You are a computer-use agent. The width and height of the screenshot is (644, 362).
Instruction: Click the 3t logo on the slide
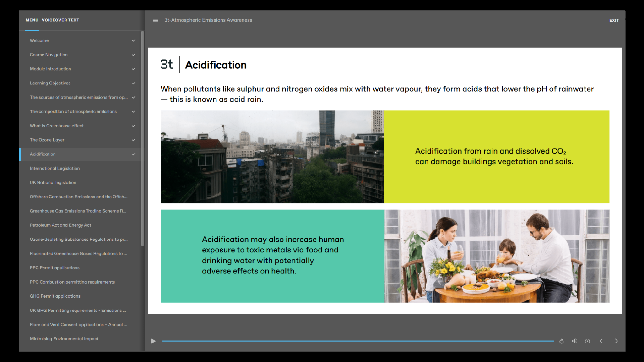pos(167,64)
